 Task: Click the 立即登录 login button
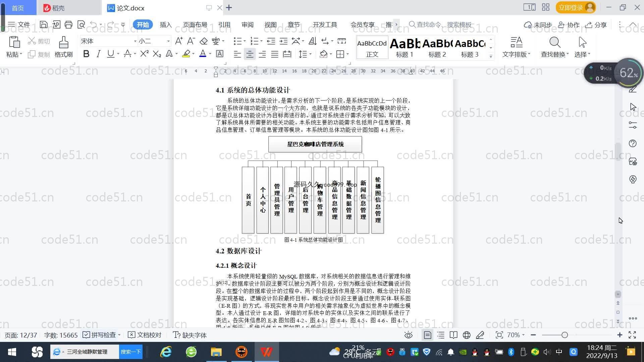(x=576, y=7)
